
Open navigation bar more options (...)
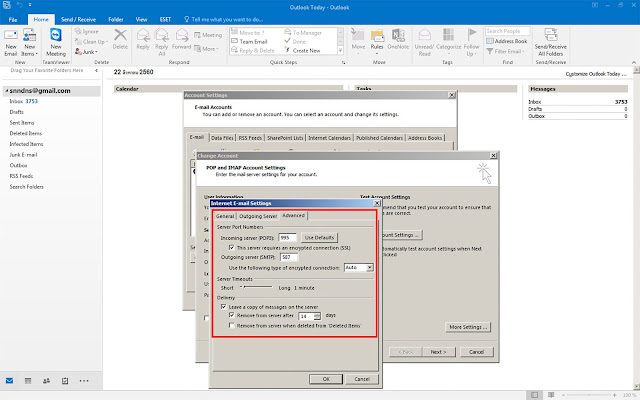point(84,381)
